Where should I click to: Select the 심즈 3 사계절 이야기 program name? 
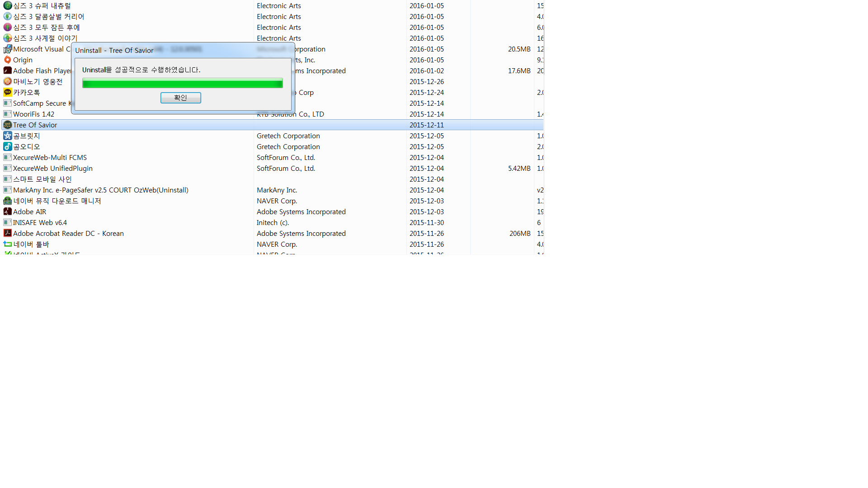click(45, 38)
